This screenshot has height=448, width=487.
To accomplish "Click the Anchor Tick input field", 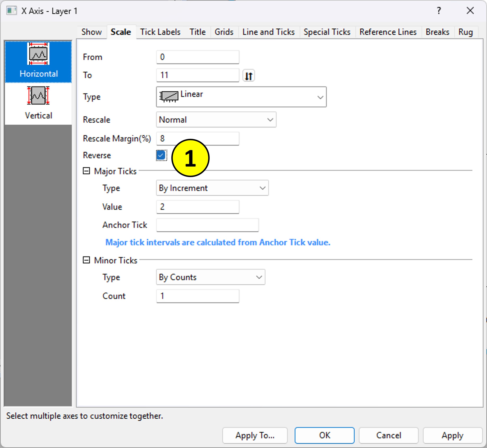I will click(x=207, y=225).
